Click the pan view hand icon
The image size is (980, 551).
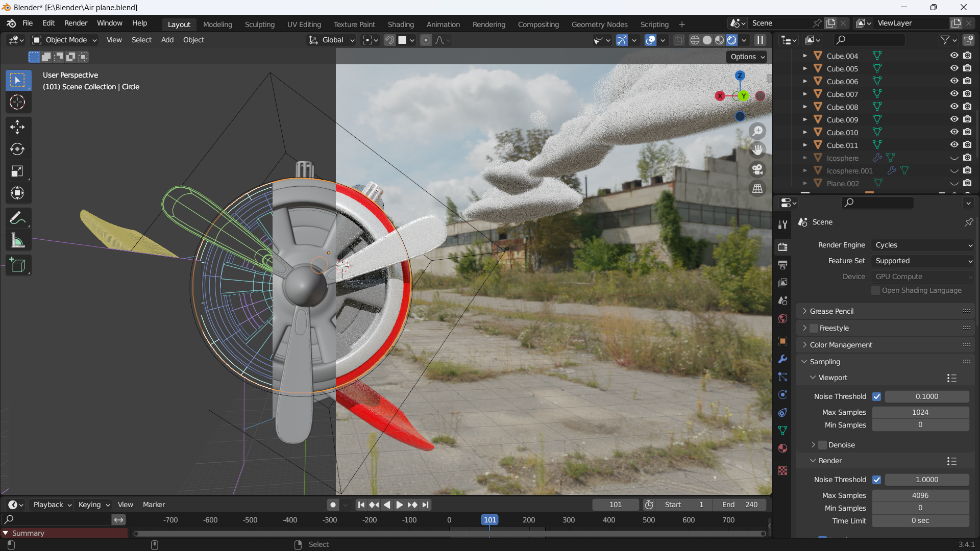click(757, 150)
